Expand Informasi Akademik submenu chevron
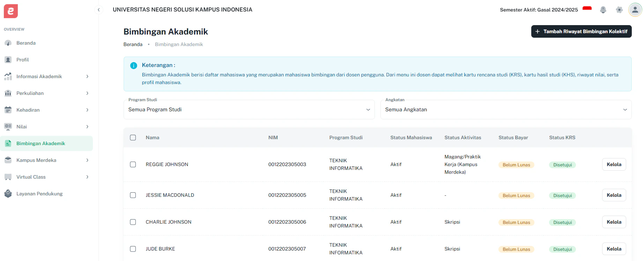644x261 pixels. click(x=87, y=76)
